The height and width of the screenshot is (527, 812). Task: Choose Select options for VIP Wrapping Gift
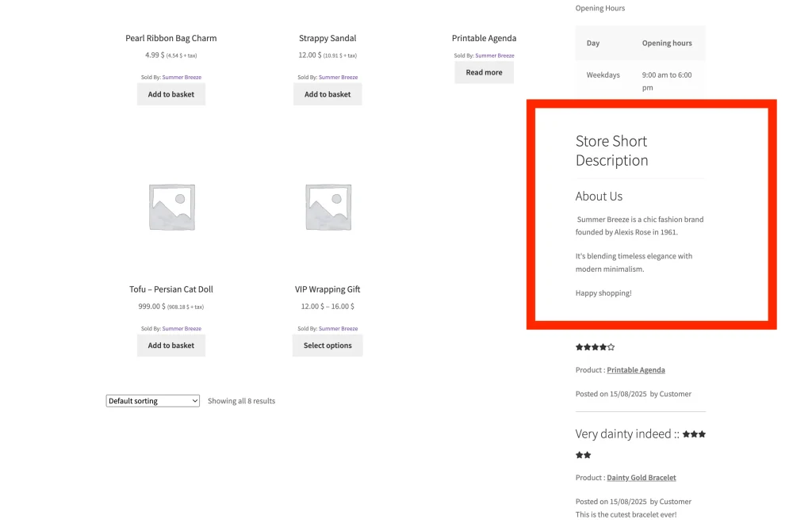coord(327,346)
